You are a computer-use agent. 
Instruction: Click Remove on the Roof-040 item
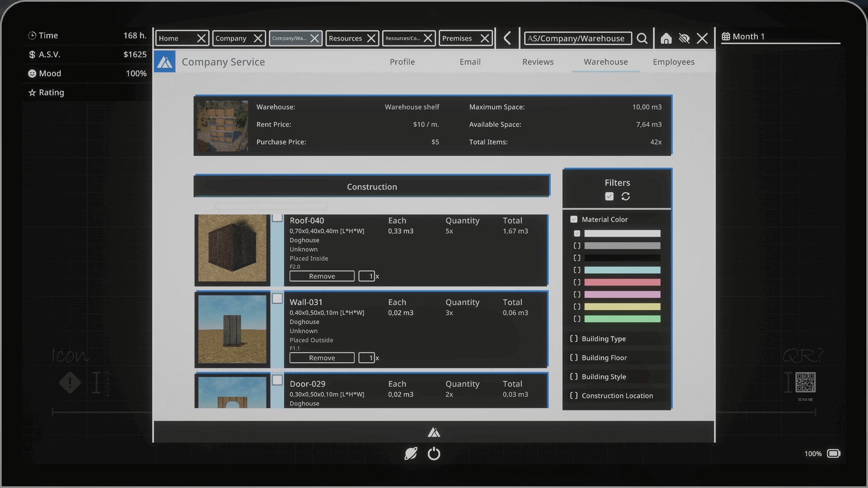[322, 276]
